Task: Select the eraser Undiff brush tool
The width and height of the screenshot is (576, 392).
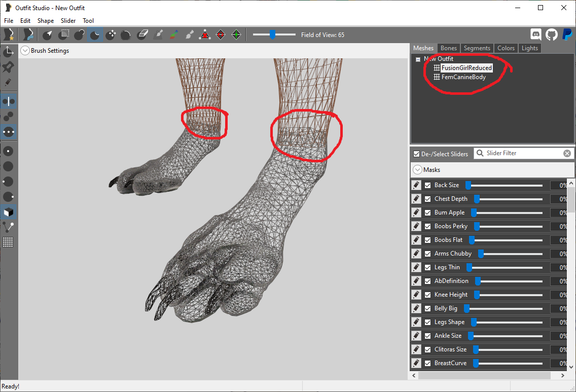Action: click(x=142, y=35)
